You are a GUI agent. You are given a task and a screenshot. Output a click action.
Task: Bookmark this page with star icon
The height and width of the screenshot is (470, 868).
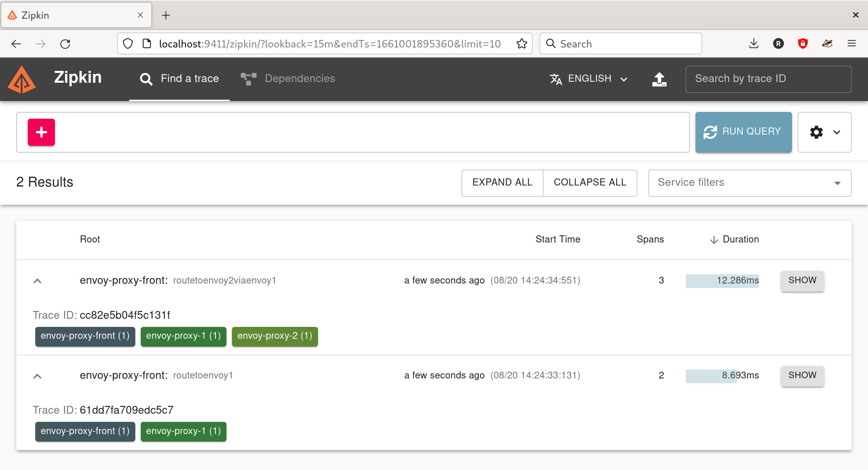521,44
